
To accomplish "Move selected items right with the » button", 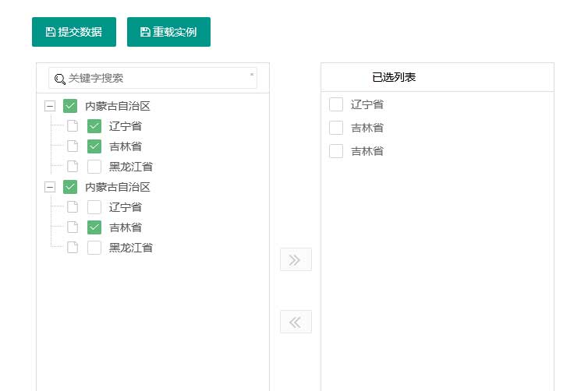I will tap(296, 259).
